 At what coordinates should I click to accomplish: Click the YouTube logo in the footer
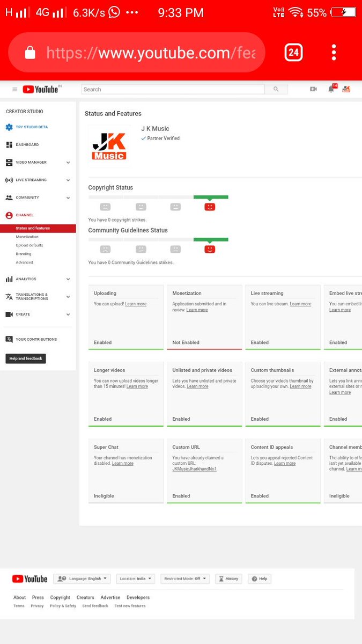(29, 579)
